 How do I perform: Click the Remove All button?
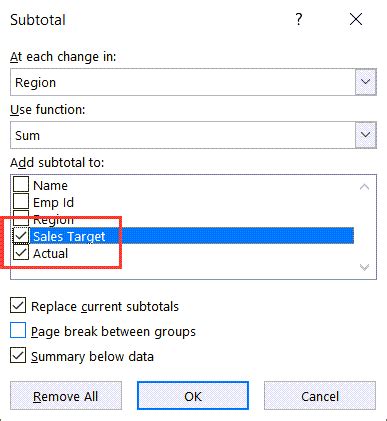click(x=66, y=396)
